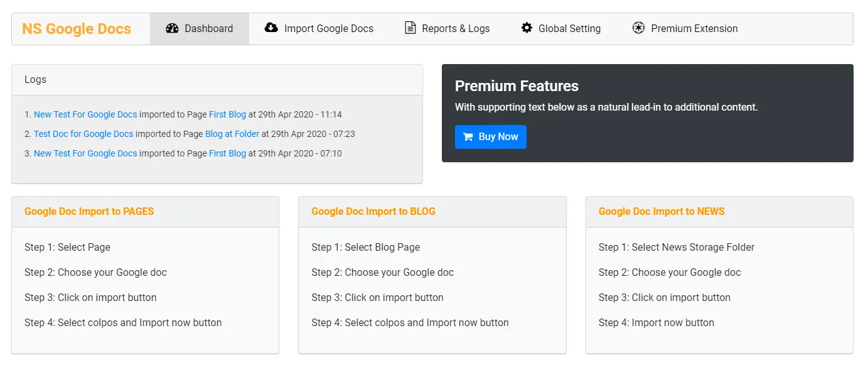
Task: Click the gear icon for Global Setting
Action: point(527,28)
